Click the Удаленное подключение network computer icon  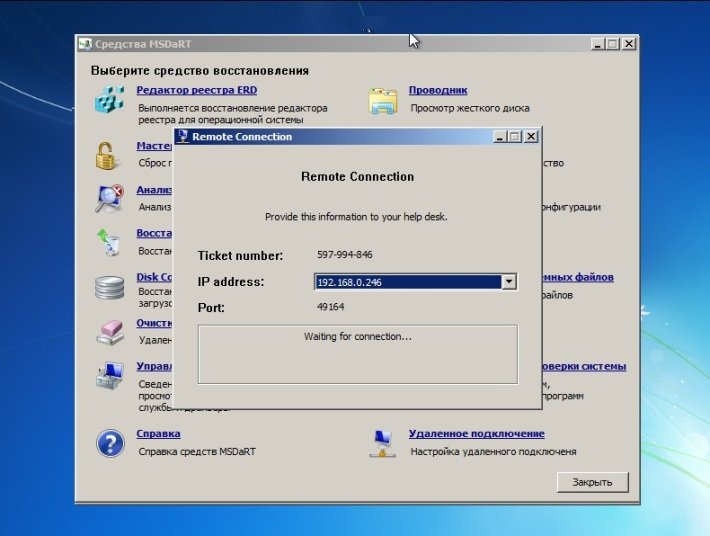click(x=383, y=443)
